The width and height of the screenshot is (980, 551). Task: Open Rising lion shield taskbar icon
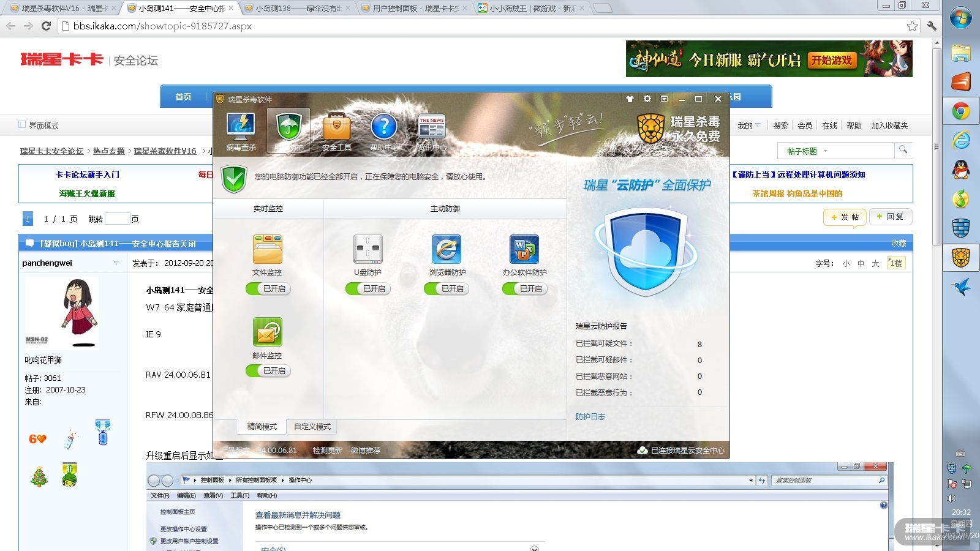click(x=961, y=258)
